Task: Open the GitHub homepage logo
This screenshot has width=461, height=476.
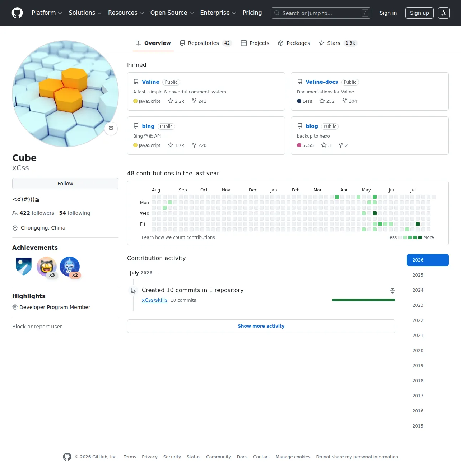Action: coord(17,13)
